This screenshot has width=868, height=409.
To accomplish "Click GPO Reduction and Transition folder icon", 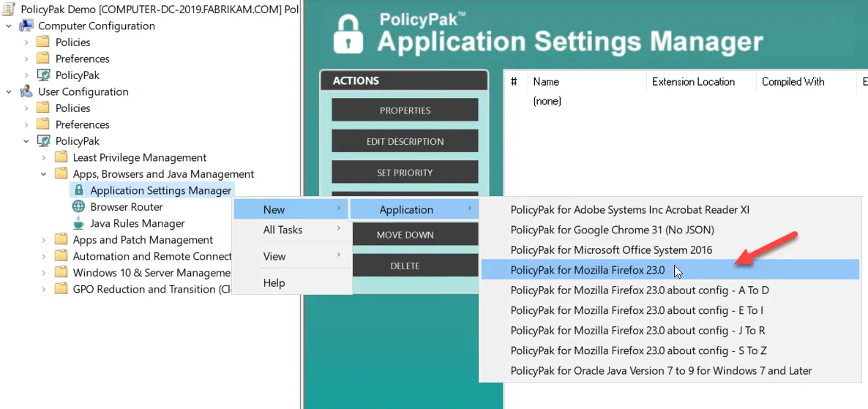I will click(61, 290).
